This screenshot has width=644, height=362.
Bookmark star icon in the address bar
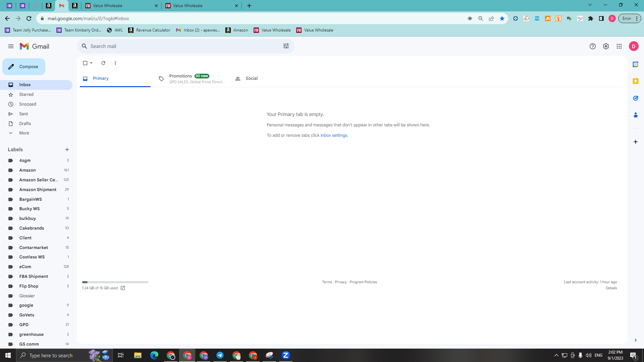(502, 18)
